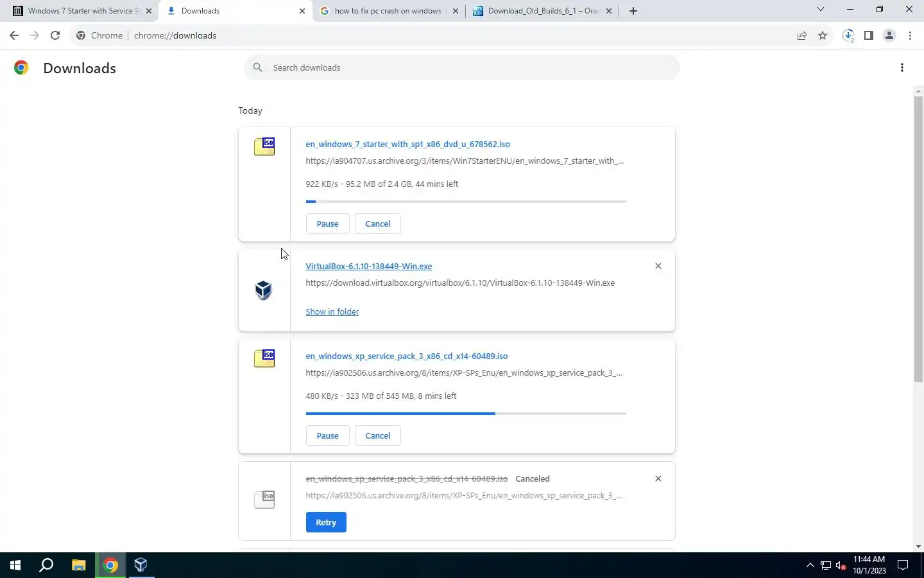Click the page's vertical scrollbar thumb
This screenshot has width=924, height=578.
pyautogui.click(x=918, y=239)
